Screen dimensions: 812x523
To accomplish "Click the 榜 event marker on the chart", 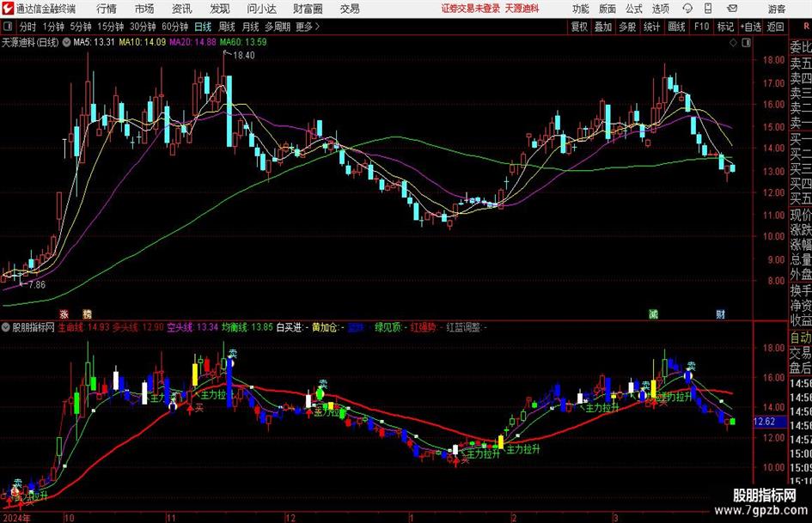I will coord(87,313).
